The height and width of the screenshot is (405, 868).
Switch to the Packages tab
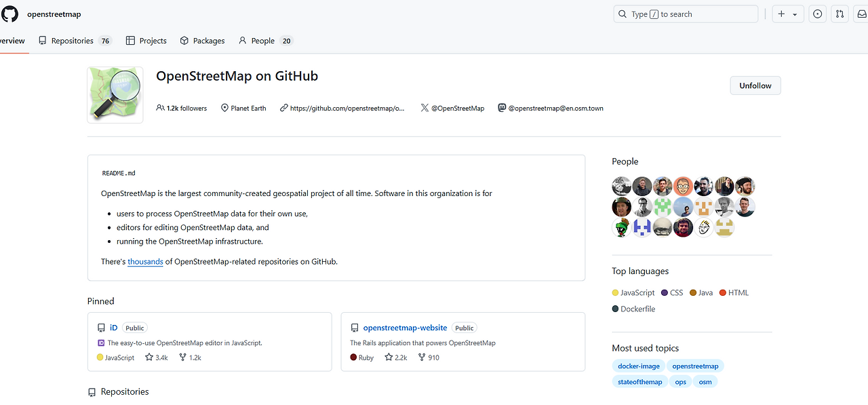[202, 41]
